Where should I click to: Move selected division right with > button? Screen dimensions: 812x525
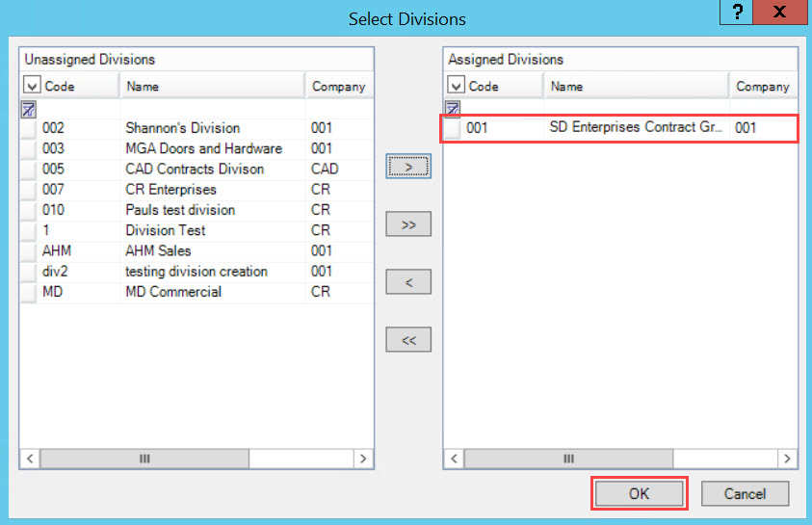coord(408,167)
